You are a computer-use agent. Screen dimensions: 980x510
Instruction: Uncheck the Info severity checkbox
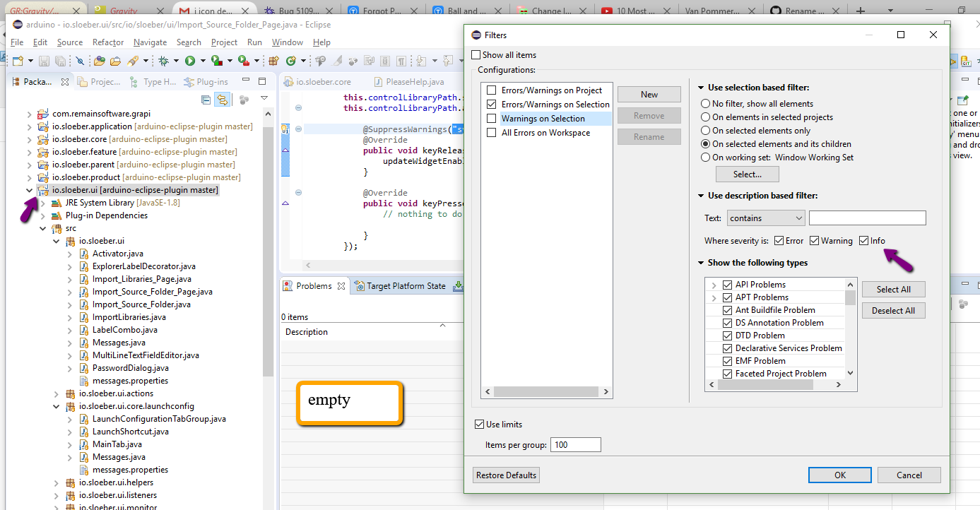[863, 241]
